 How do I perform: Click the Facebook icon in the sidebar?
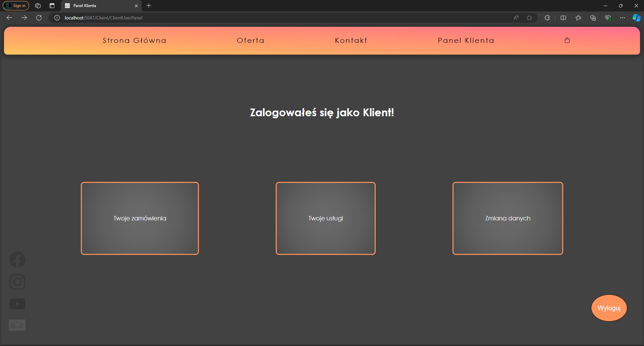point(17,260)
